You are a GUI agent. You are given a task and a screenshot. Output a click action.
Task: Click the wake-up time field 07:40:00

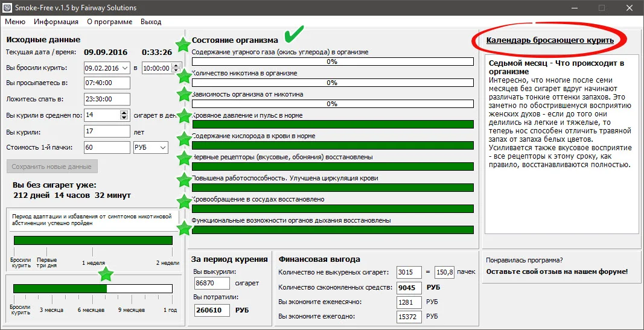(x=106, y=83)
